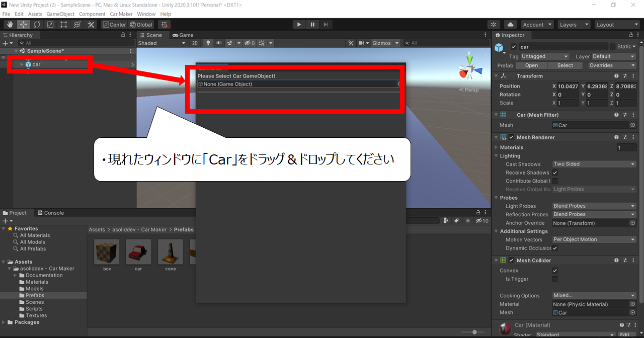Screen dimensions: 644x338
Task: Open the Layer Default dropdown
Action: click(x=613, y=57)
